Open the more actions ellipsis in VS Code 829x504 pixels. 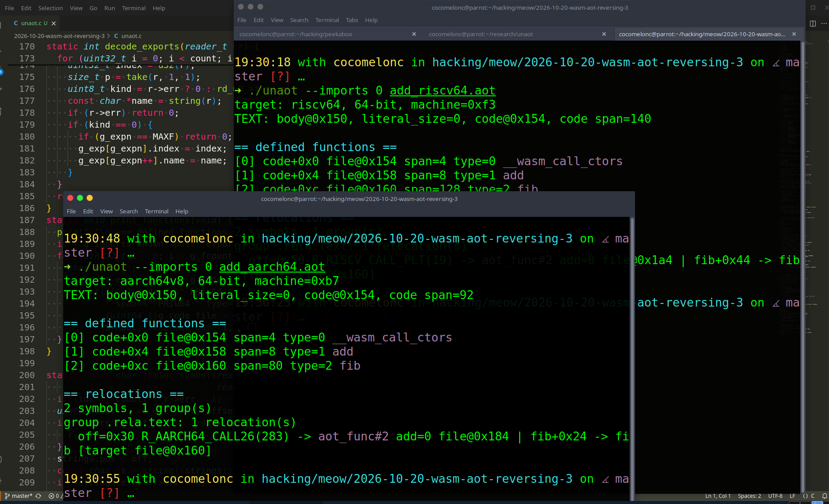824,23
